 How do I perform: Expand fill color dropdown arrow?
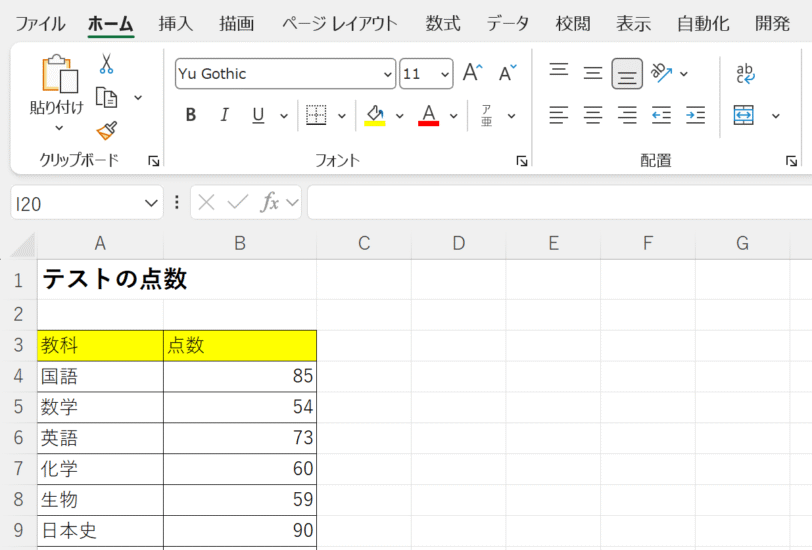[x=400, y=115]
